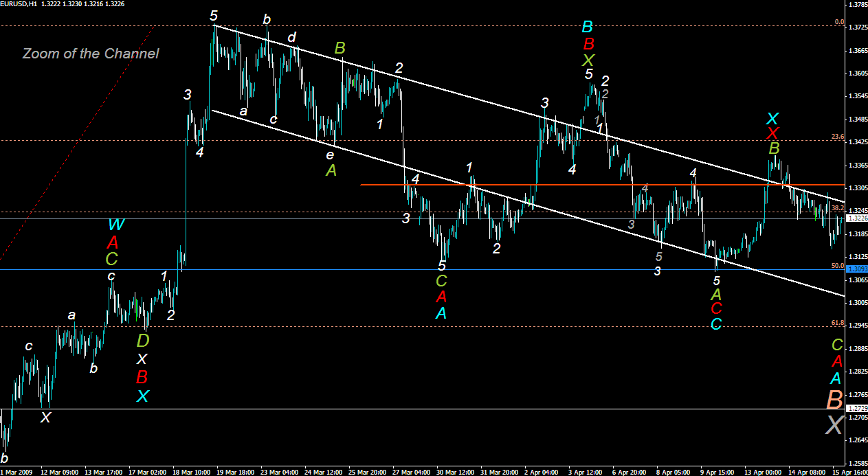Click the green 'D' wave label

tap(142, 340)
